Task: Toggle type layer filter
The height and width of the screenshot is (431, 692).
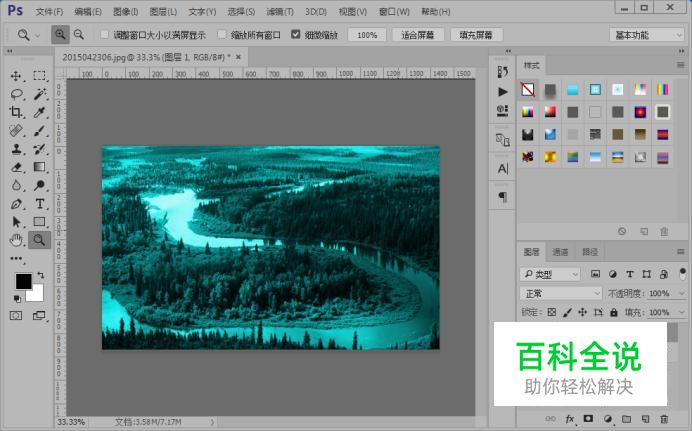Action: (x=630, y=274)
